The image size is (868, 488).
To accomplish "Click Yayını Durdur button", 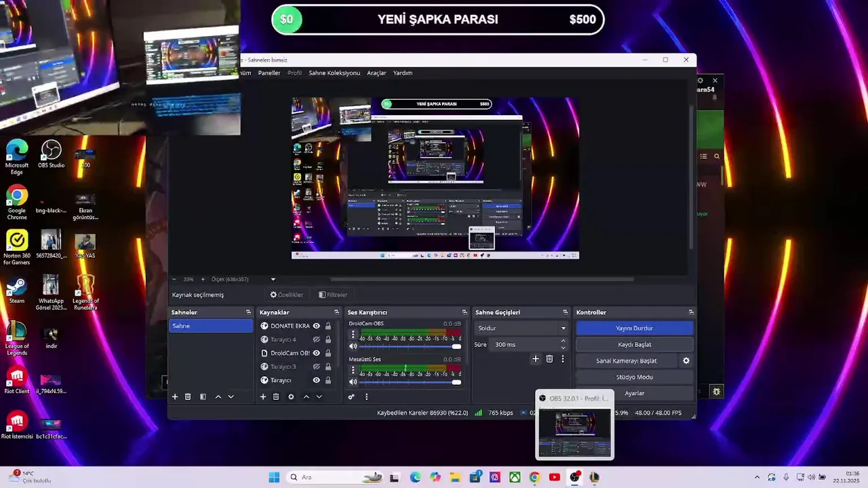I will pos(634,328).
